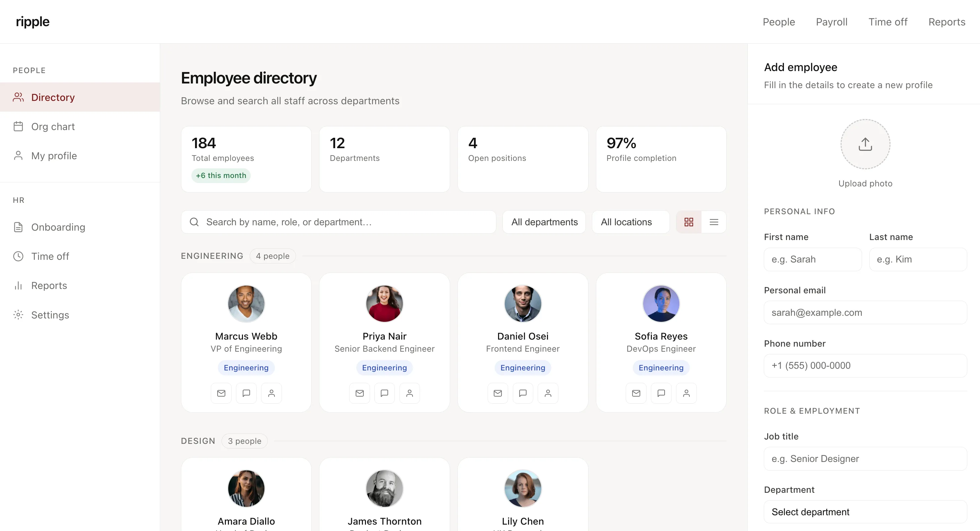The image size is (980, 531).
Task: Click Amara Diallo's avatar photo
Action: coord(246,488)
